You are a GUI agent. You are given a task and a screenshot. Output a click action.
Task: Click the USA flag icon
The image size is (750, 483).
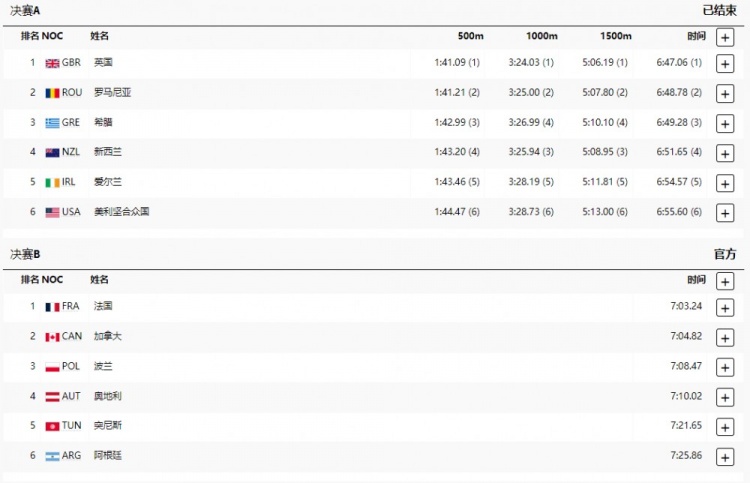click(52, 212)
